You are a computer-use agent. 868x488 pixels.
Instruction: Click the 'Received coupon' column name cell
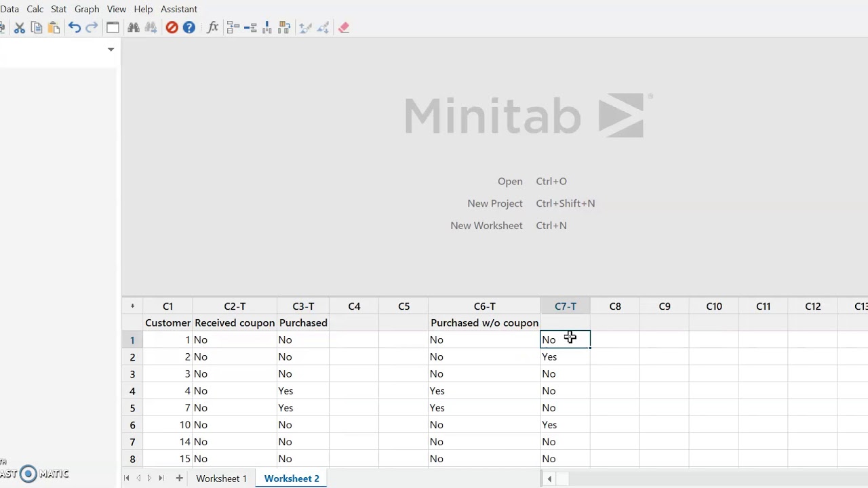click(x=235, y=323)
